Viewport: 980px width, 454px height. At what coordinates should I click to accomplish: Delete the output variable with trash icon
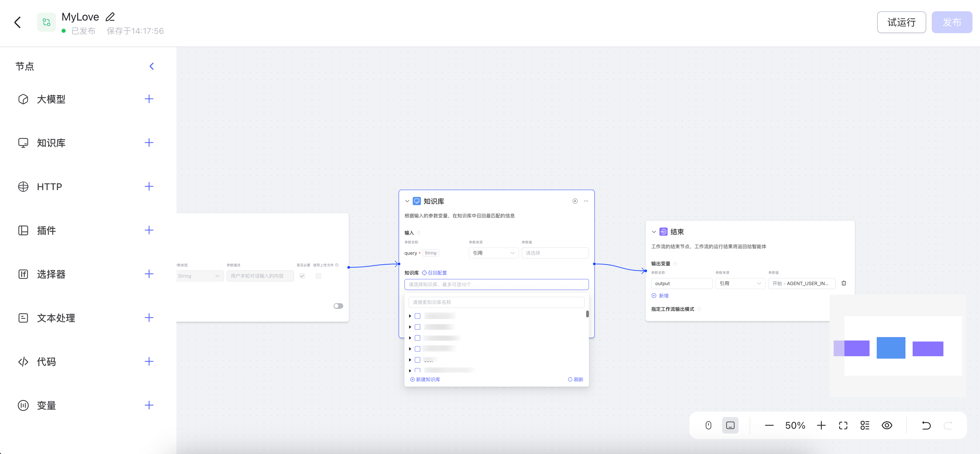(844, 283)
